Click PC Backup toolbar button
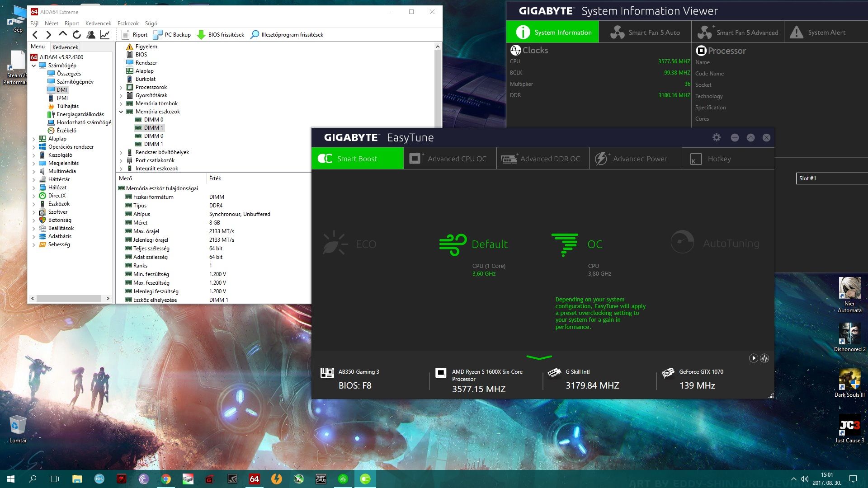868x488 pixels. (172, 35)
